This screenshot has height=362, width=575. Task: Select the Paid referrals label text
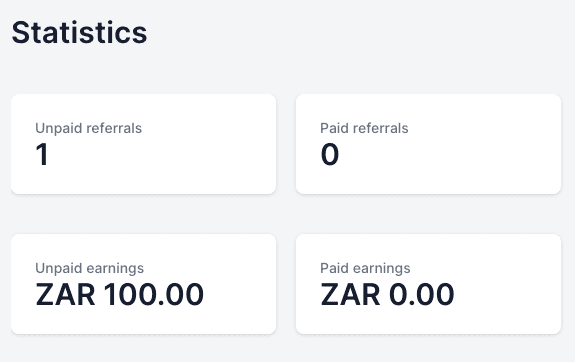pyautogui.click(x=364, y=128)
